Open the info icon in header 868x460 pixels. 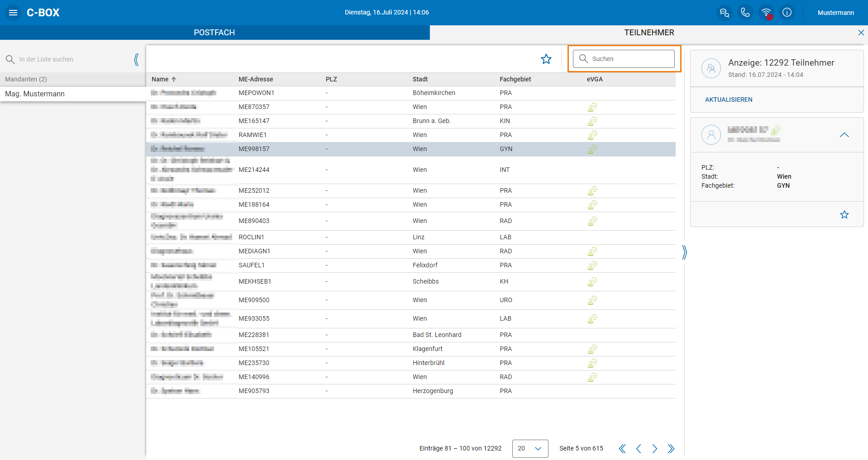[787, 13]
